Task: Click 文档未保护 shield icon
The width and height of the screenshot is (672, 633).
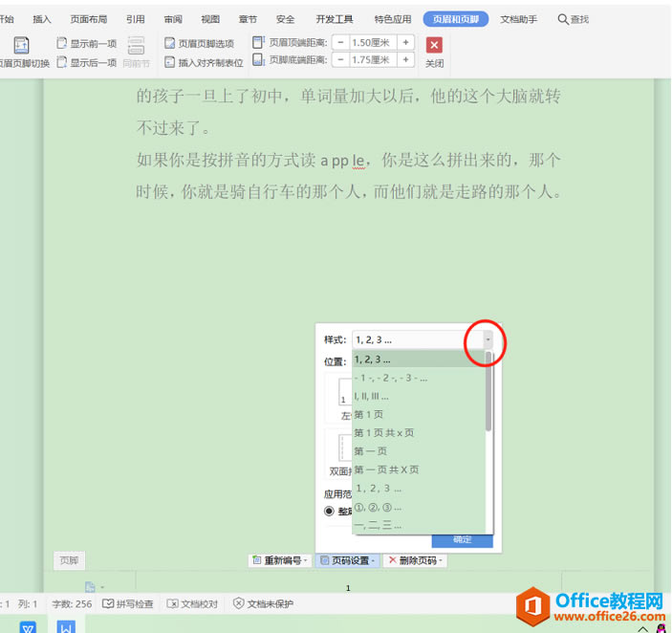Action: [x=238, y=604]
